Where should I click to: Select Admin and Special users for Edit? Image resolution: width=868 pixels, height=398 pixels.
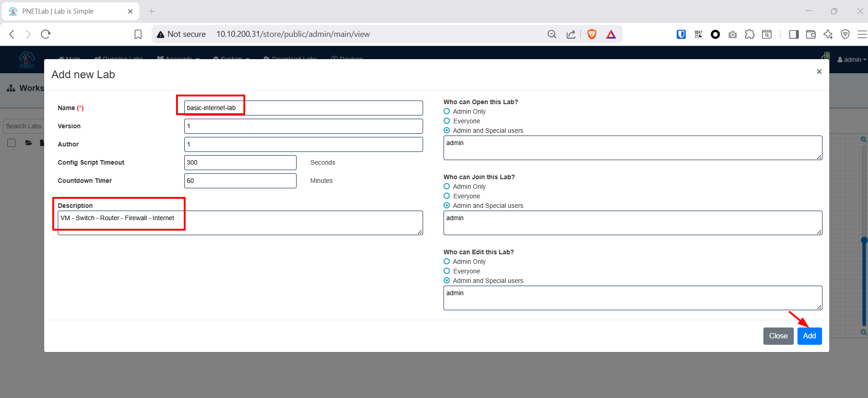(x=447, y=280)
